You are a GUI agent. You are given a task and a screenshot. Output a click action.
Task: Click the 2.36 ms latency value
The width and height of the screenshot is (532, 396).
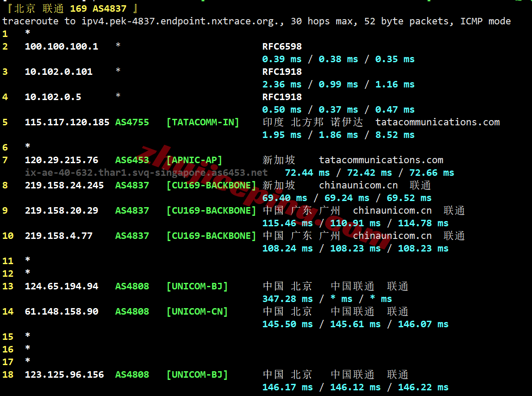click(x=282, y=84)
